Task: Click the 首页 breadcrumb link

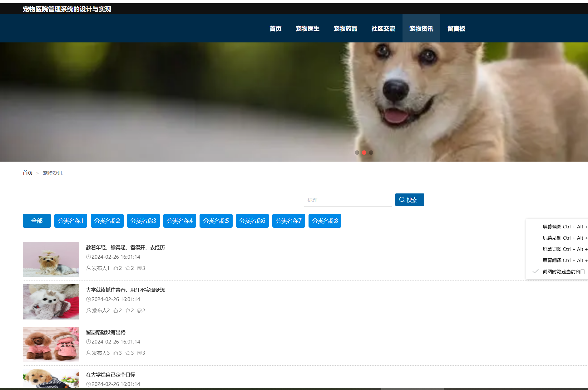Action: tap(28, 173)
